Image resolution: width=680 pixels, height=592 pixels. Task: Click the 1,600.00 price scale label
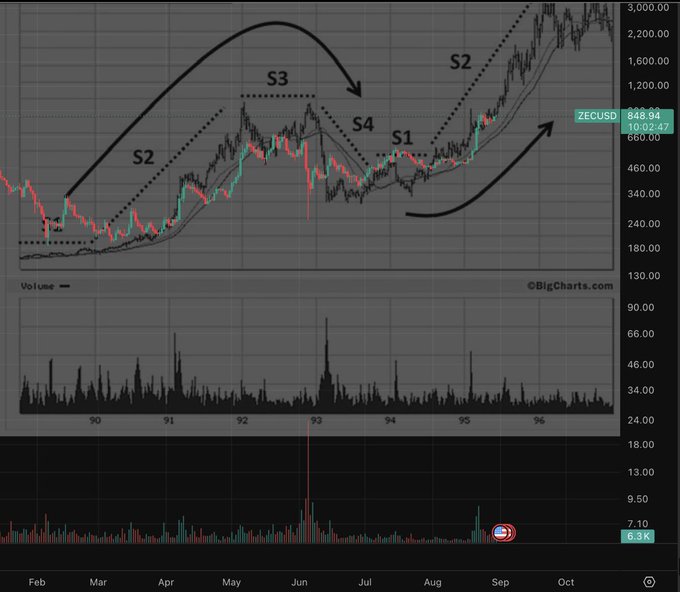[x=648, y=61]
